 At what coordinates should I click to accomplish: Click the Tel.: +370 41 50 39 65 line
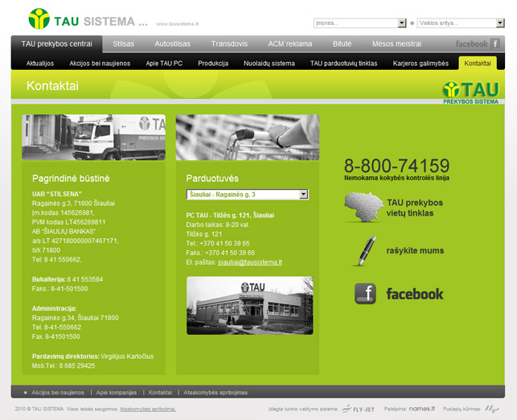tap(218, 244)
